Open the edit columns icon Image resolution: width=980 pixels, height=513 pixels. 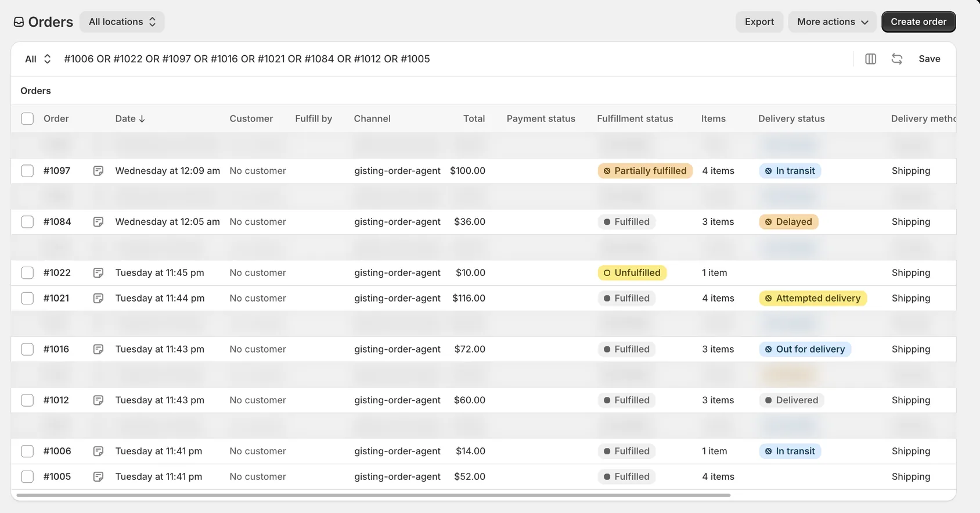tap(870, 59)
